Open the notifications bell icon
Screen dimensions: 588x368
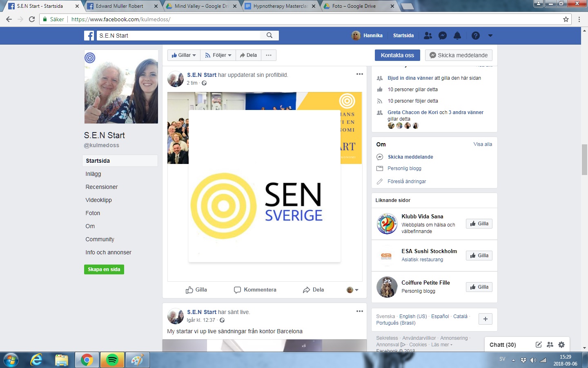pos(457,36)
